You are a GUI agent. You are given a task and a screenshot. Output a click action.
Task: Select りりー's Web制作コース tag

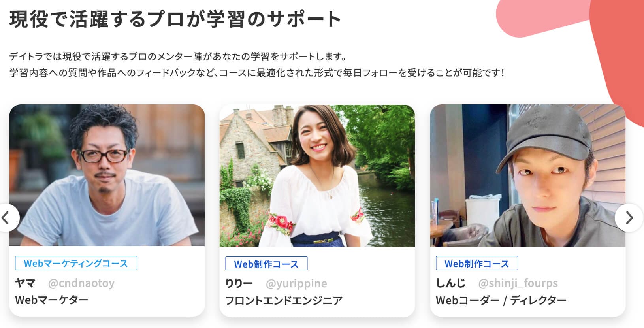(x=266, y=264)
